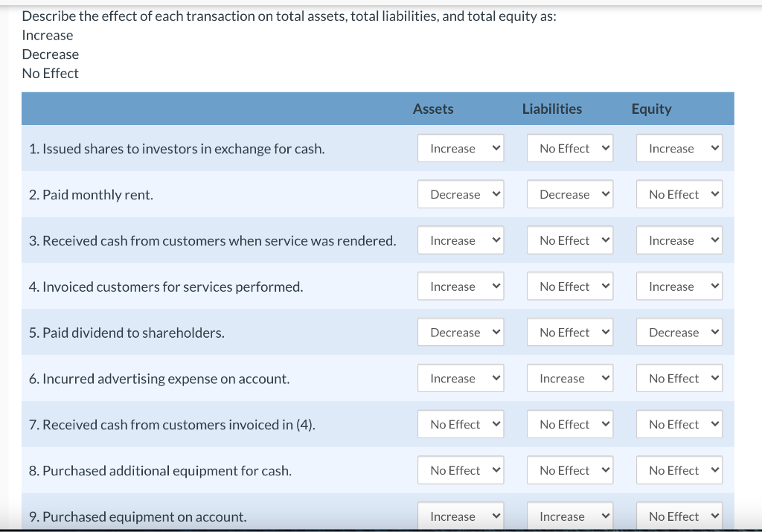Click text '4. Invoiced customers for services performed.'
762x532 pixels.
click(166, 286)
